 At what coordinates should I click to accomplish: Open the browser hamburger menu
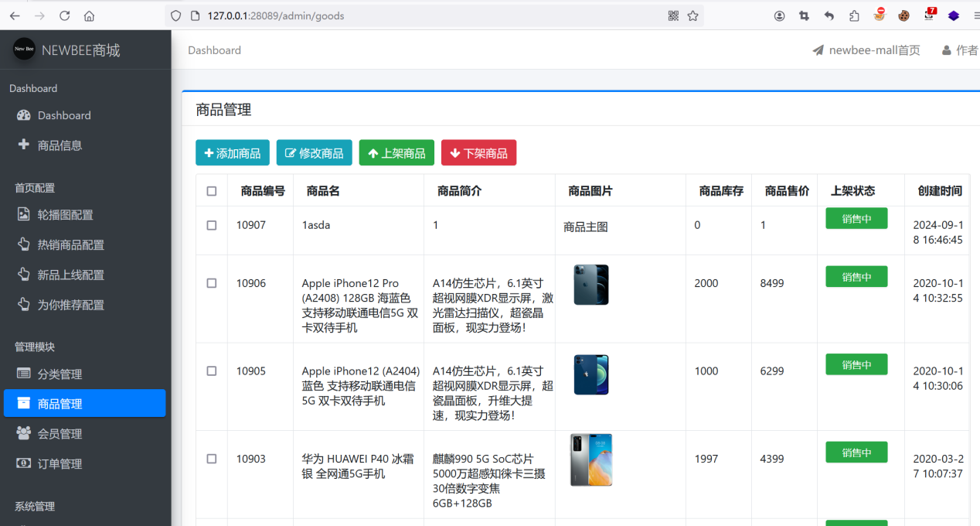click(x=975, y=15)
